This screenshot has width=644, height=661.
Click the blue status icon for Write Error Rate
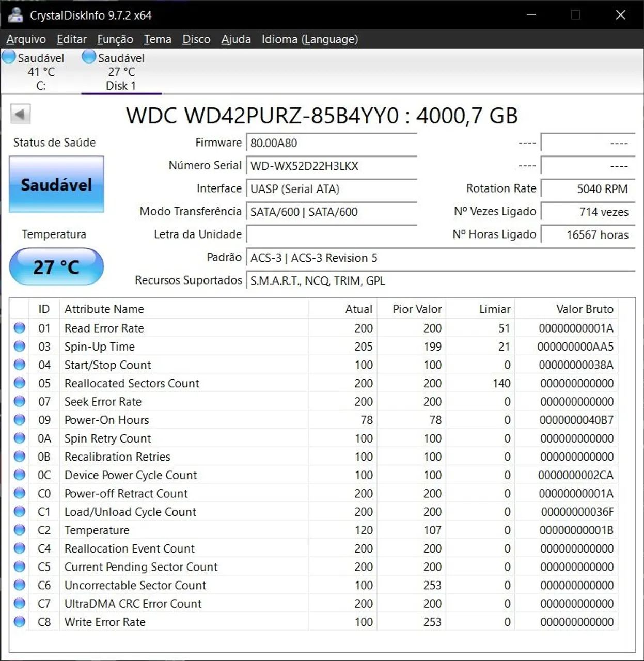click(x=20, y=622)
